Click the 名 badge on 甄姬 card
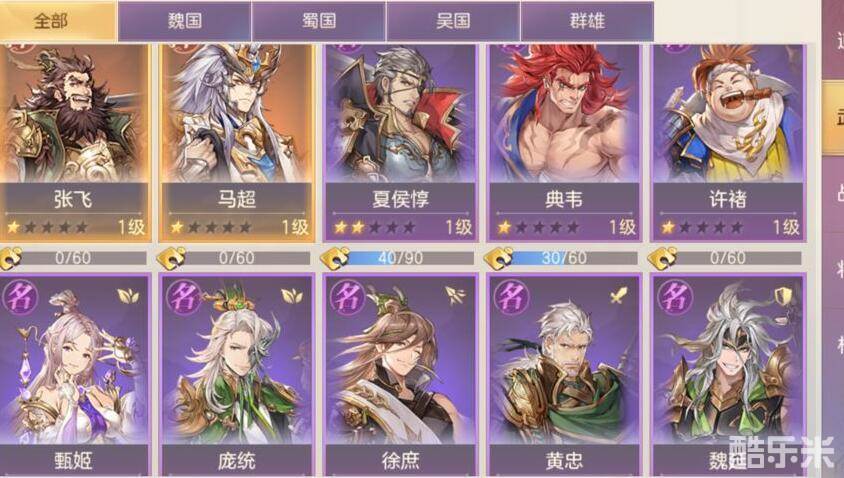 point(20,297)
